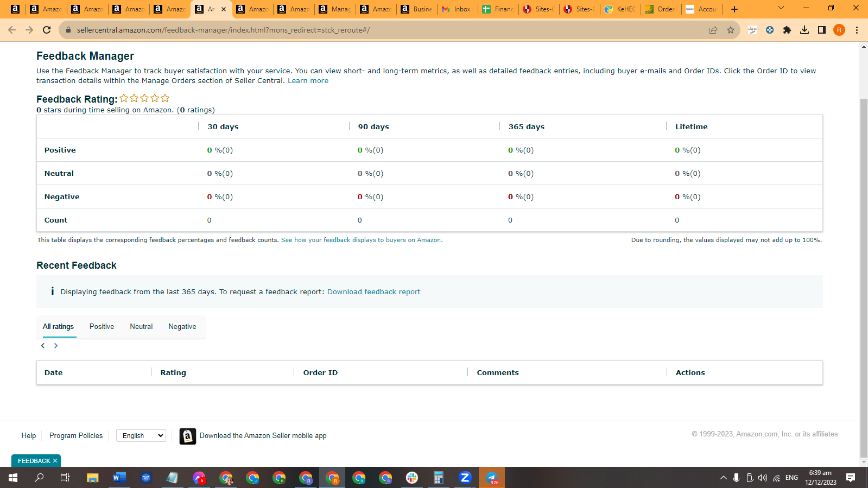Switch to the Neutral feedback tab
Screen dimensions: 868x488
(x=141, y=327)
